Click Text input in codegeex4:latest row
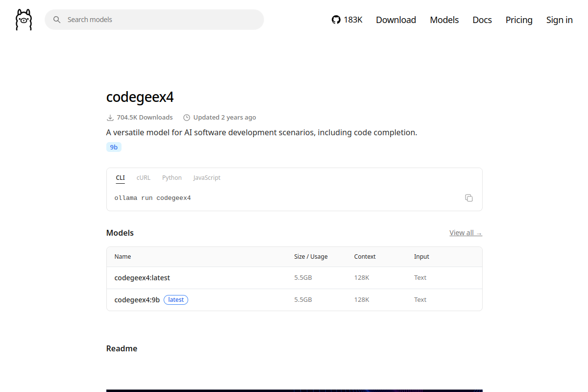Screen dimensions: 588x392 pyautogui.click(x=420, y=278)
